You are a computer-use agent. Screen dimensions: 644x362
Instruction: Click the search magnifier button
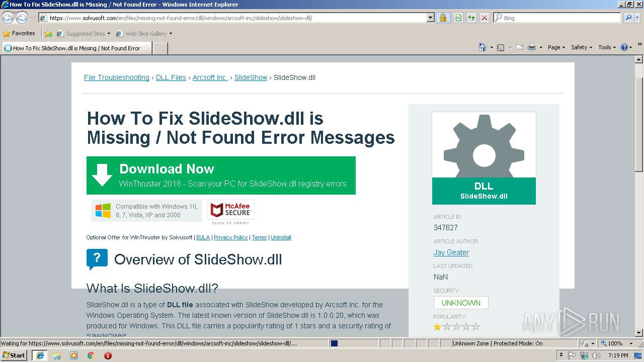click(x=628, y=18)
